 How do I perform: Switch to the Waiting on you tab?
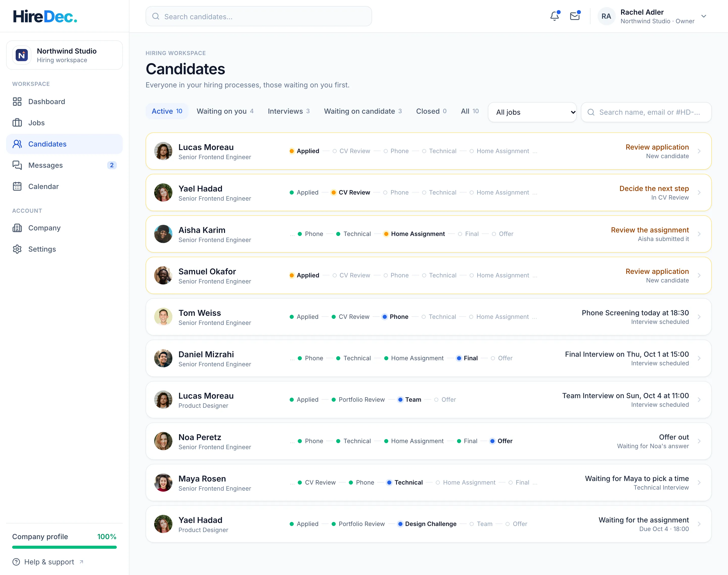[225, 111]
